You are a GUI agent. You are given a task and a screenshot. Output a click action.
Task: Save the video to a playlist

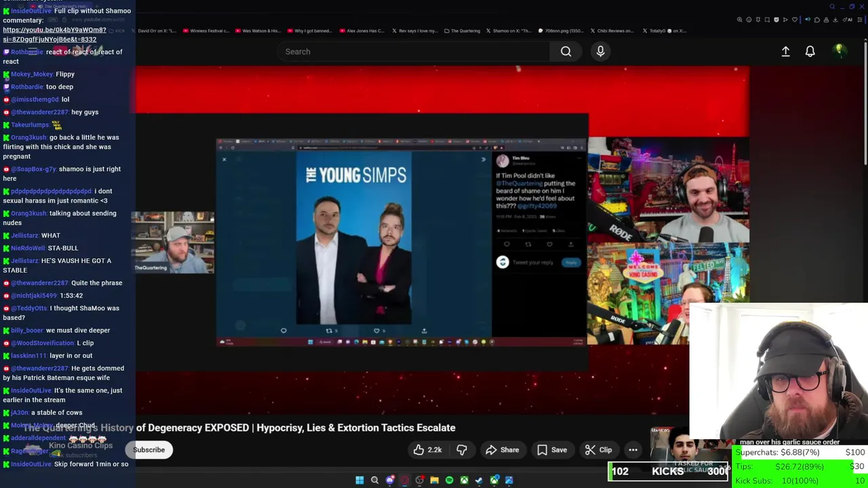pos(552,449)
